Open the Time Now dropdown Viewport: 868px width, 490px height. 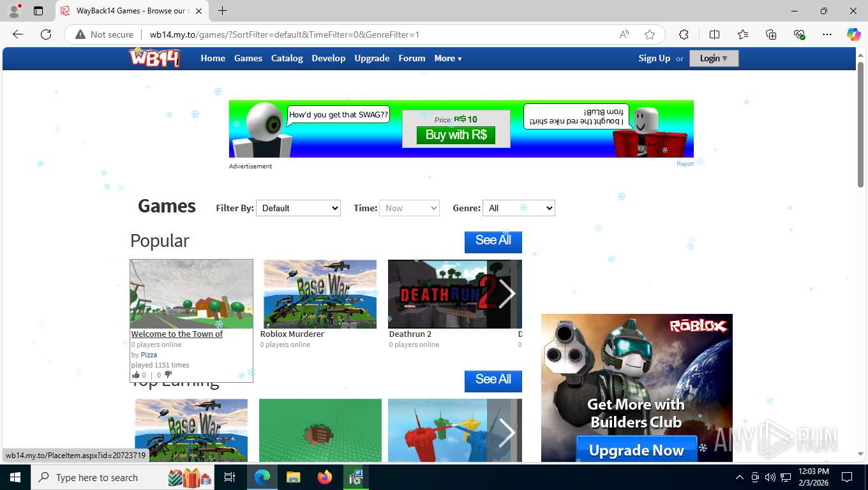409,208
